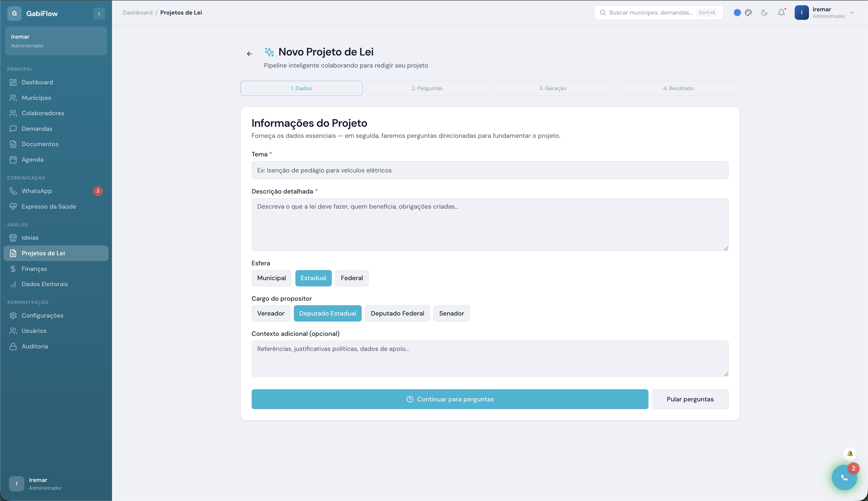
Task: Open Munícipes in the sidebar
Action: coord(56,98)
